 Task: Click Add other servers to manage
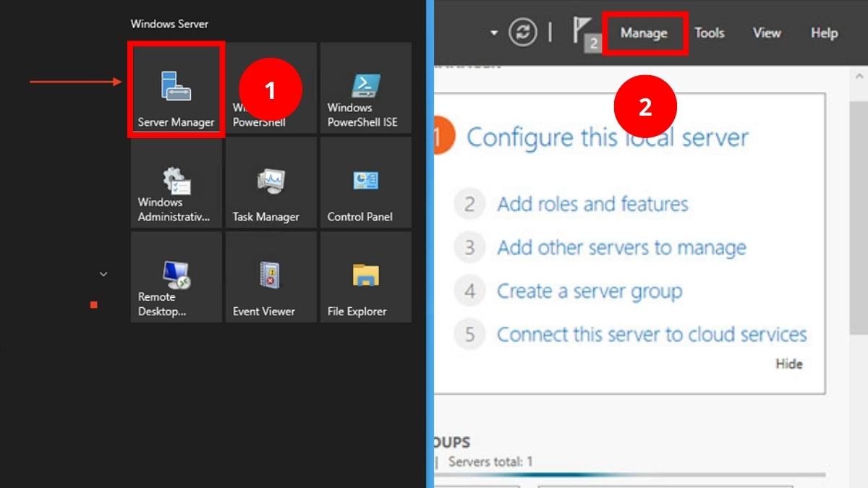(x=621, y=247)
